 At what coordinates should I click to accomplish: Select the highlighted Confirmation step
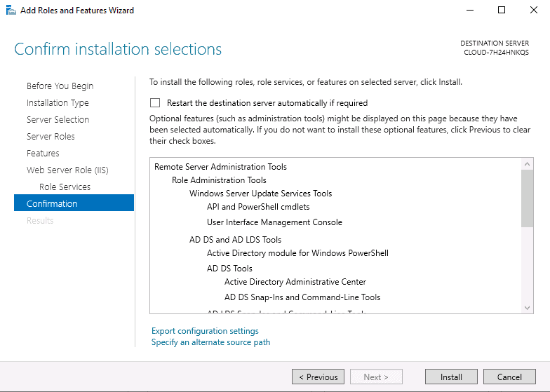pyautogui.click(x=74, y=203)
